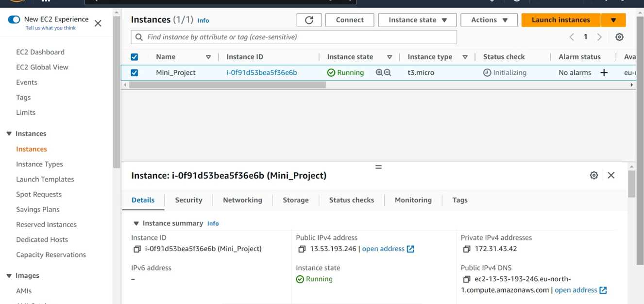Switch to Details tab
The width and height of the screenshot is (644, 304).
pyautogui.click(x=143, y=200)
